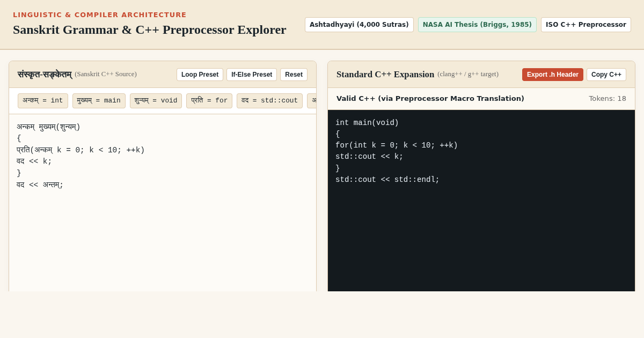Click the Copy C++ button

[606, 75]
